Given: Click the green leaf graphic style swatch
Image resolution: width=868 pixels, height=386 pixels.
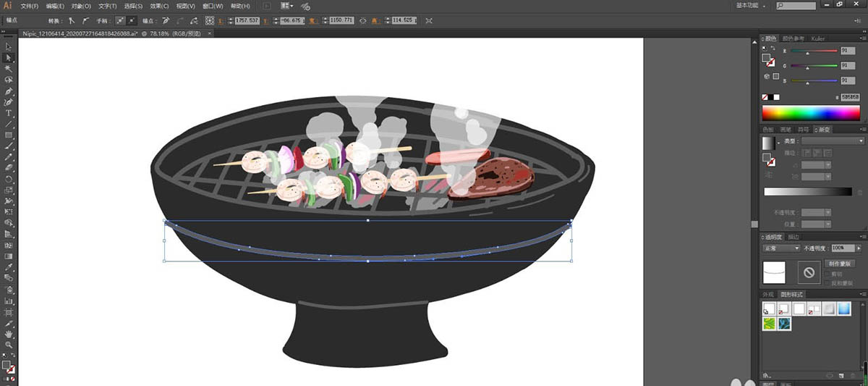Looking at the screenshot, I should click(770, 324).
